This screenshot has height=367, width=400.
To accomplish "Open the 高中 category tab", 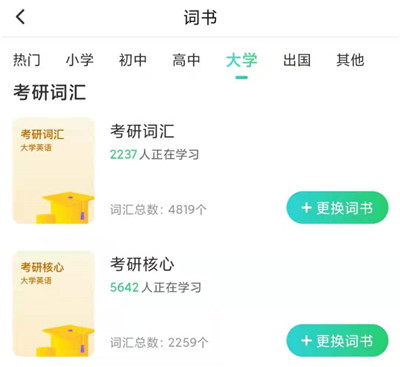I will pyautogui.click(x=186, y=60).
